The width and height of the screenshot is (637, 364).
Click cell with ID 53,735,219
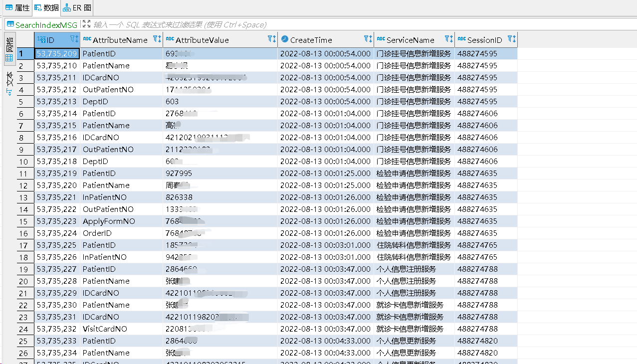coord(57,174)
